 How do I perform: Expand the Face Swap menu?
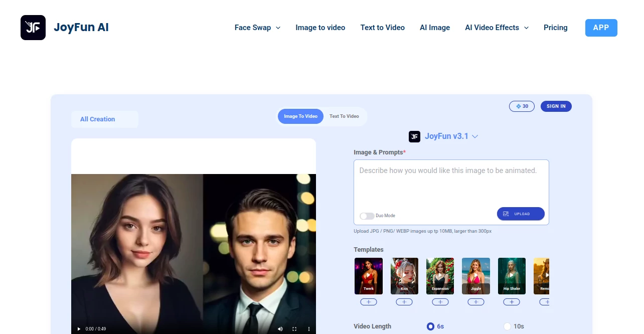[257, 28]
